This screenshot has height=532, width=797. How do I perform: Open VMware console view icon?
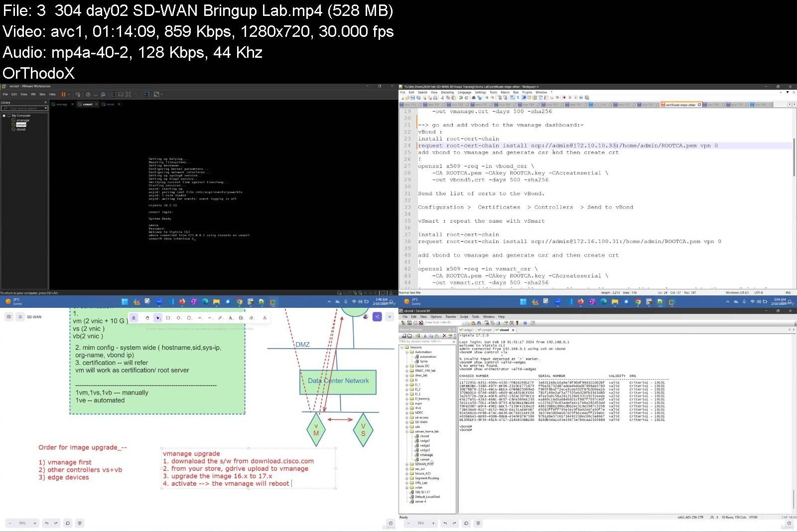[x=146, y=94]
